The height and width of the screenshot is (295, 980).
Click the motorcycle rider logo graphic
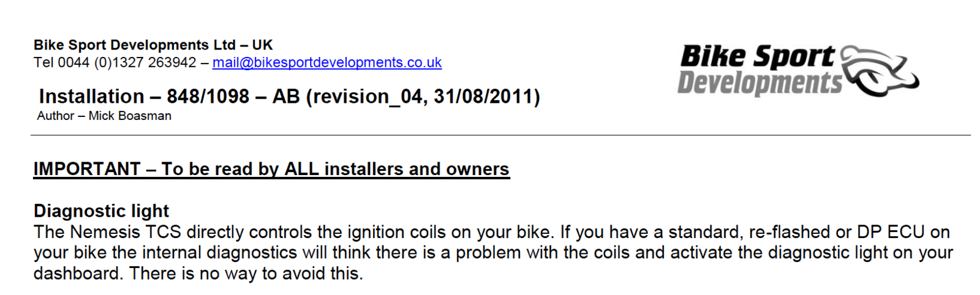[880, 71]
